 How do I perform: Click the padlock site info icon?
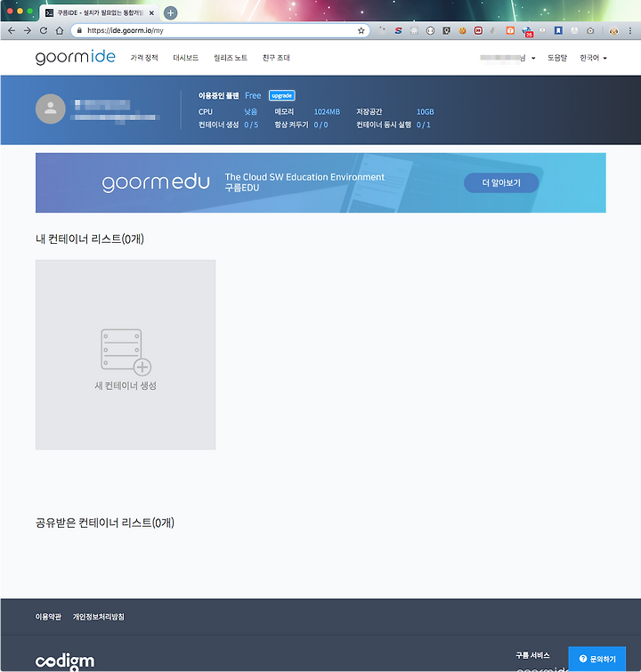pyautogui.click(x=79, y=30)
